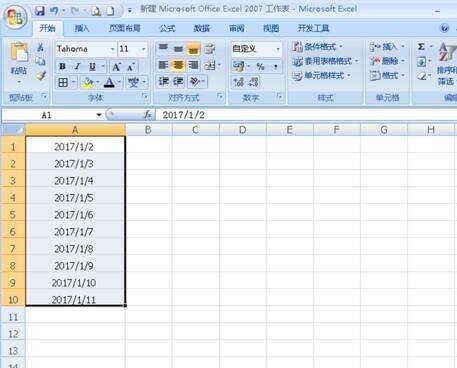The image size is (457, 368).
Task: Open the font group dialog launcher
Action: coord(145,96)
